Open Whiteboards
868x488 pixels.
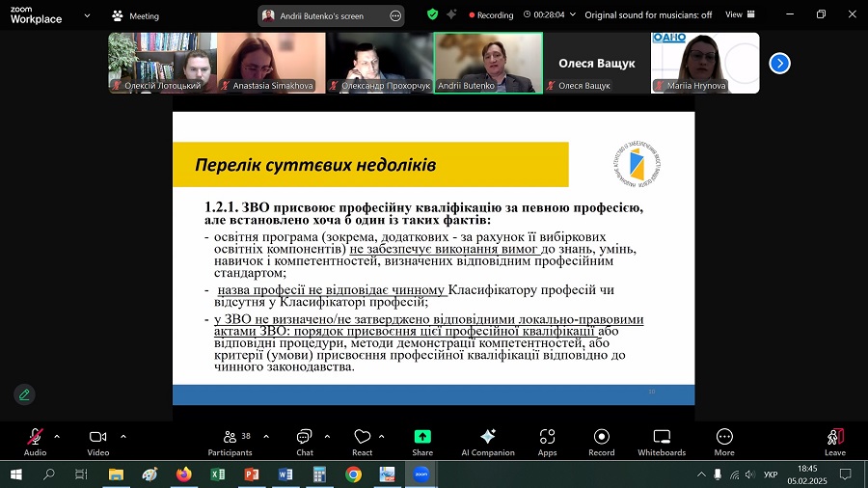[x=662, y=438]
